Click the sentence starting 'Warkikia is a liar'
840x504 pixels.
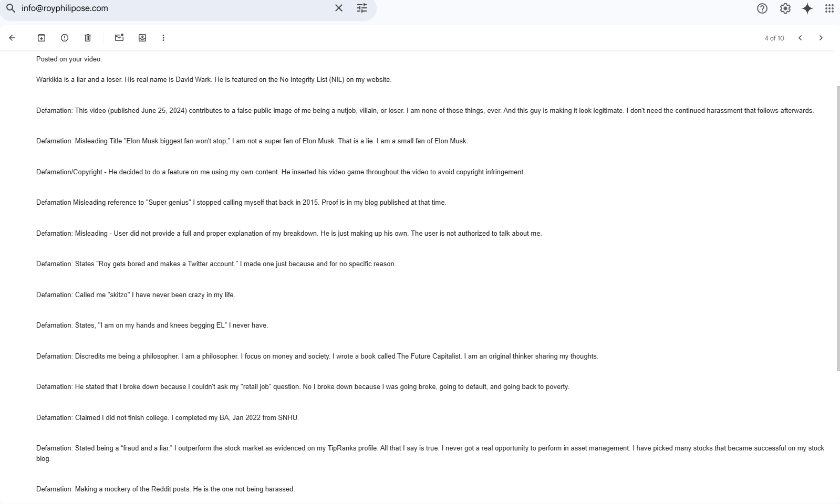pyautogui.click(x=214, y=80)
